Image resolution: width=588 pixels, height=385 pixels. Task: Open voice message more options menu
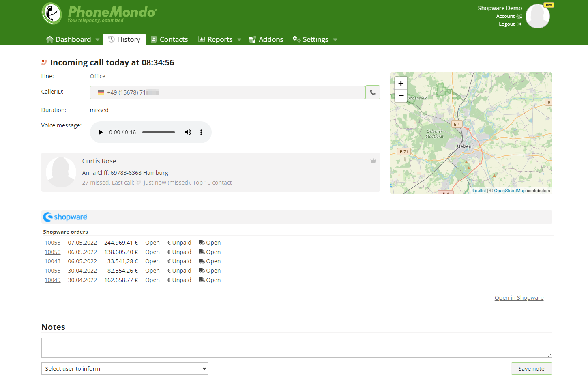pos(201,132)
